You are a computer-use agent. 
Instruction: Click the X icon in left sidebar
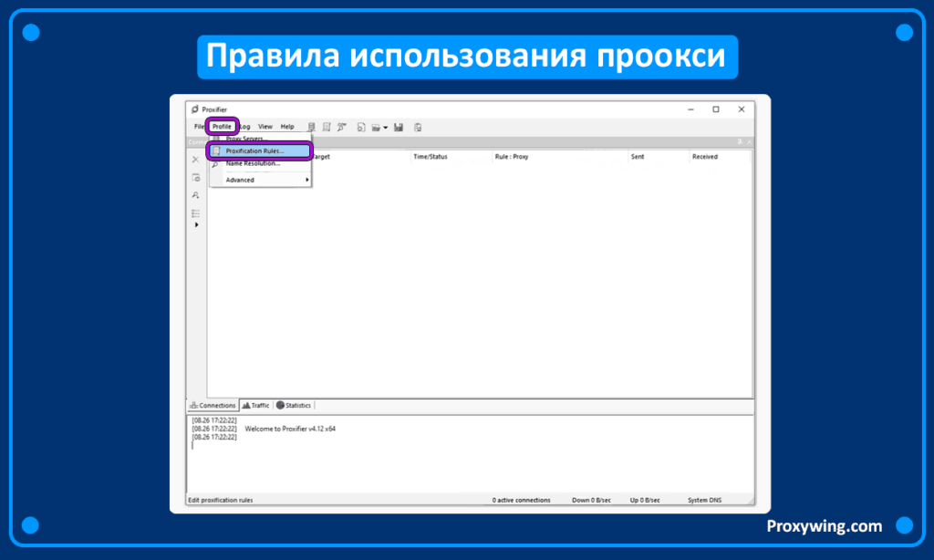(195, 160)
